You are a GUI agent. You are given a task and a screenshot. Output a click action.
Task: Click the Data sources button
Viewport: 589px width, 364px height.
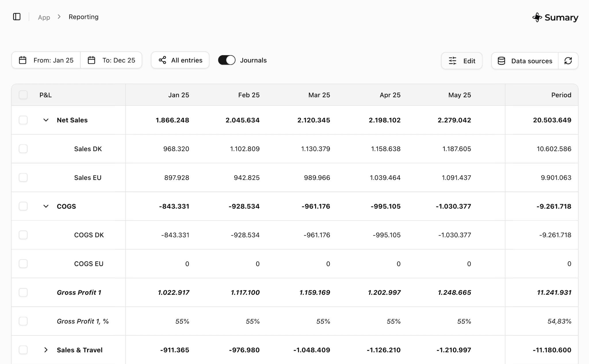[x=524, y=61]
